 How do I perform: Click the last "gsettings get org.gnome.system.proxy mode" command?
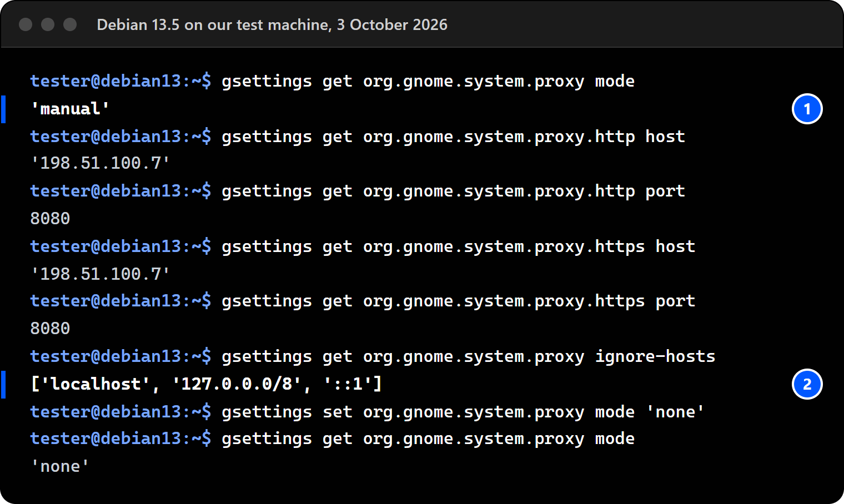(428, 439)
